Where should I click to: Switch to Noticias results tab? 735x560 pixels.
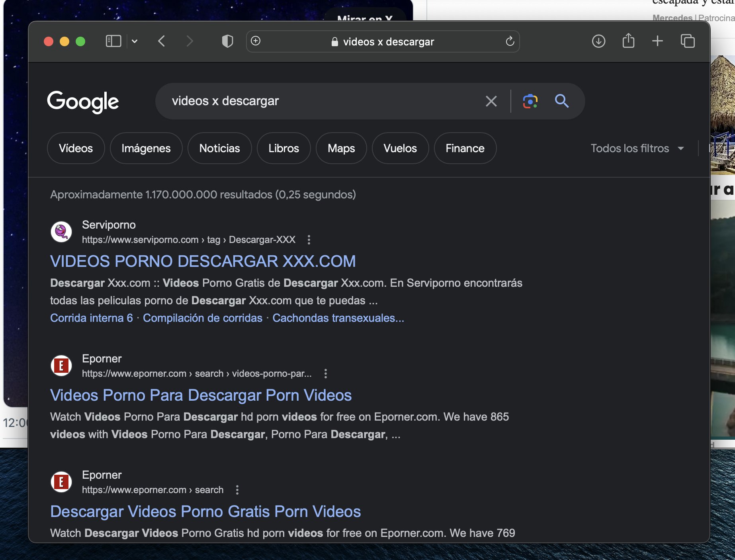pyautogui.click(x=219, y=148)
